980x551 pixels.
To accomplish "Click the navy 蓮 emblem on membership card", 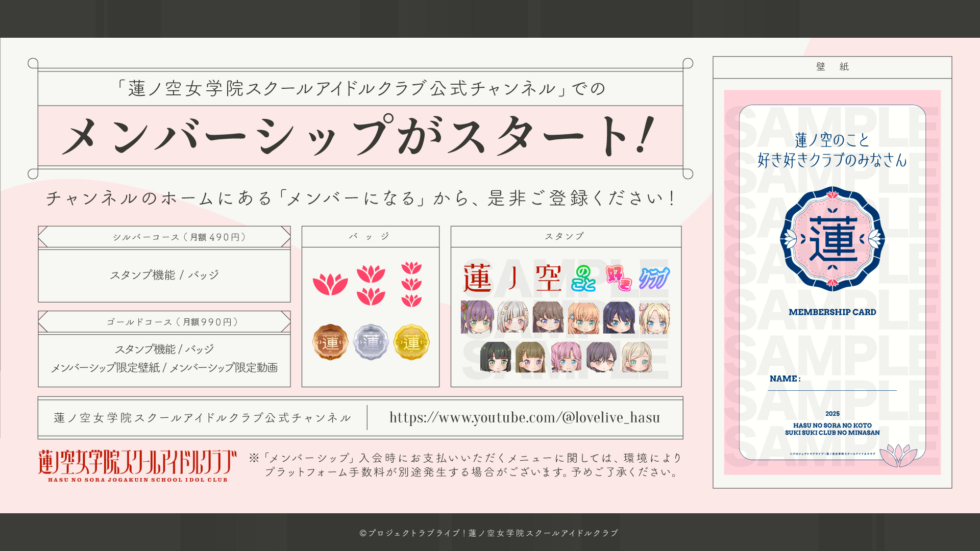I will coord(832,239).
